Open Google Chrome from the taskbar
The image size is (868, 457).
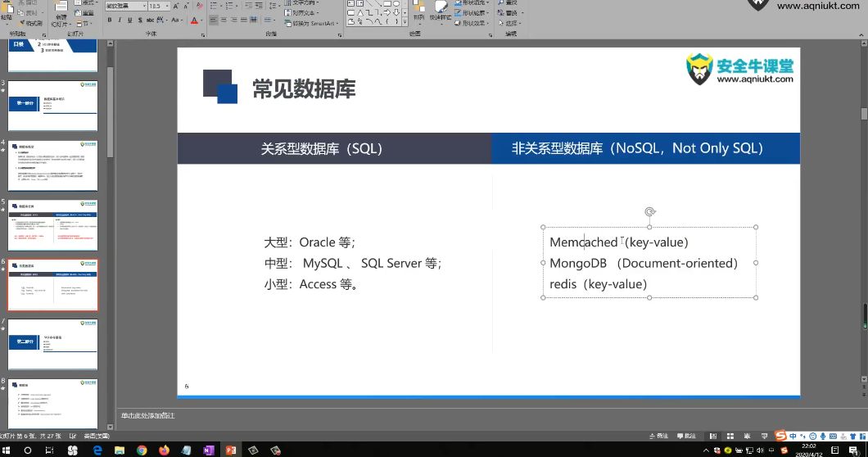142,450
